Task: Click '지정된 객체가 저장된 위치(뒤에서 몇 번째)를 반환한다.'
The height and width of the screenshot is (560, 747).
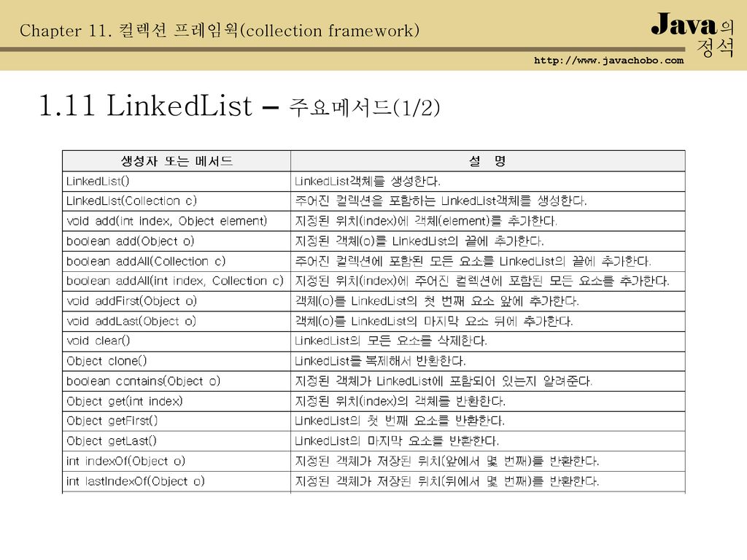Action: pos(447,481)
